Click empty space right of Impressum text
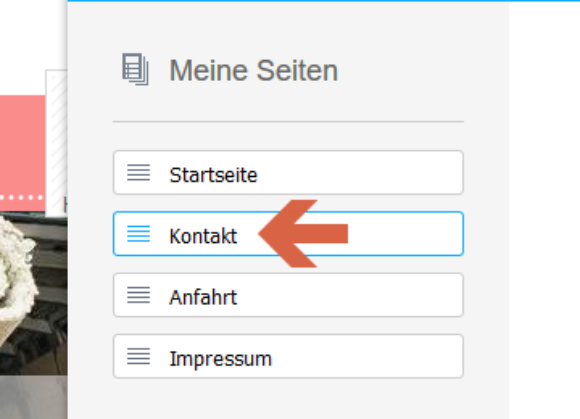 [366, 357]
